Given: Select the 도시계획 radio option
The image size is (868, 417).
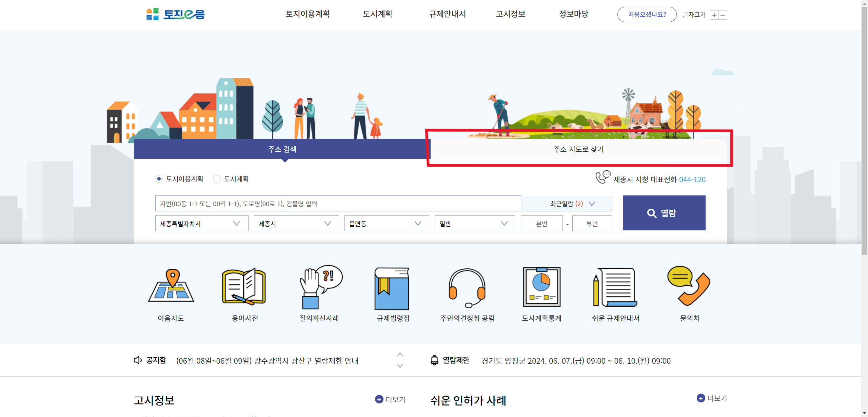Looking at the screenshot, I should (217, 179).
